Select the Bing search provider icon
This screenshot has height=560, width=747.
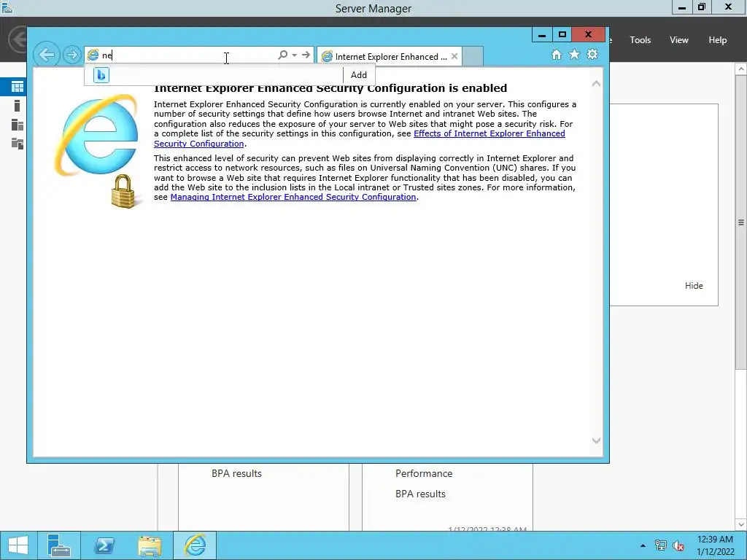point(101,75)
